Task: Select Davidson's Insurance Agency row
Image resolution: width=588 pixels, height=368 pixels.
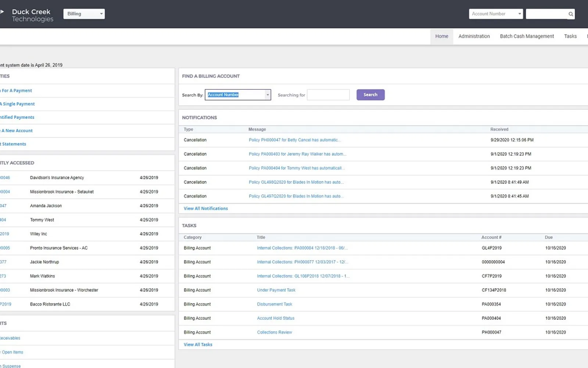Action: pyautogui.click(x=87, y=178)
